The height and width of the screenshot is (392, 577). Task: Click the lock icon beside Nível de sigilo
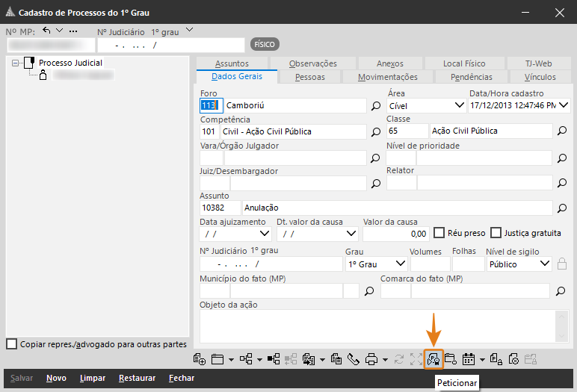tap(562, 264)
